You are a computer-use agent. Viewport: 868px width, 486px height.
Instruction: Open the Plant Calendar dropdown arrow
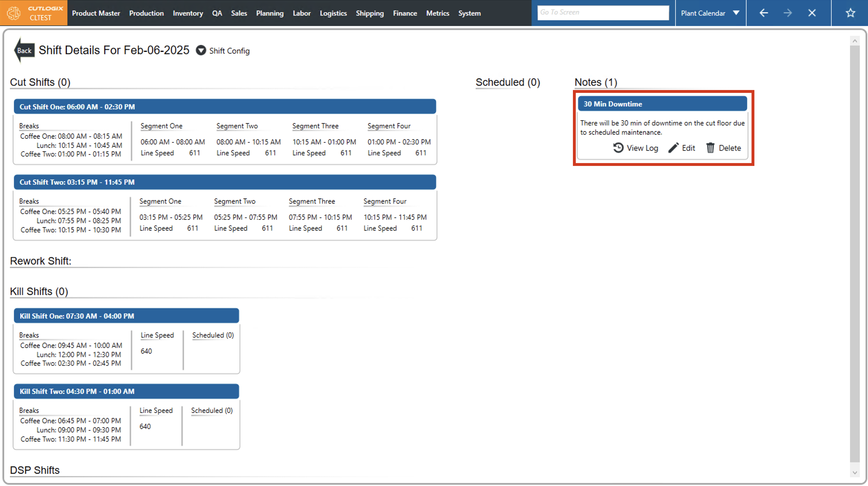(x=736, y=13)
